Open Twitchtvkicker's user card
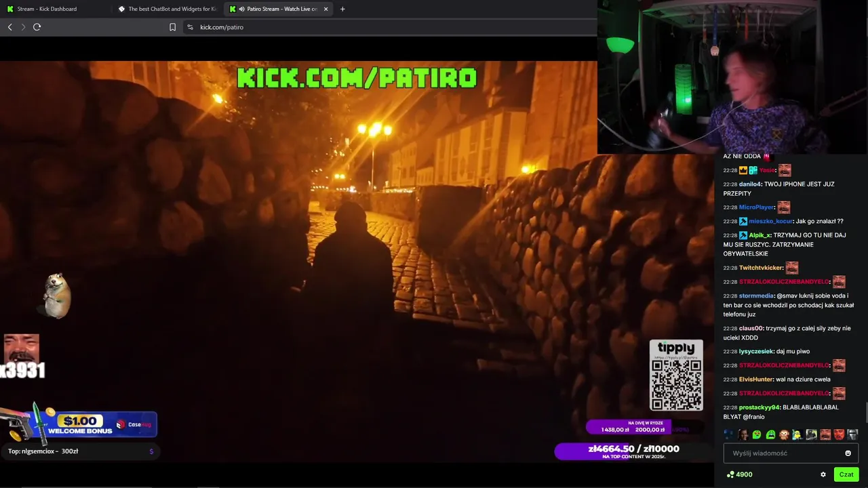Image resolution: width=868 pixels, height=488 pixels. (x=760, y=268)
